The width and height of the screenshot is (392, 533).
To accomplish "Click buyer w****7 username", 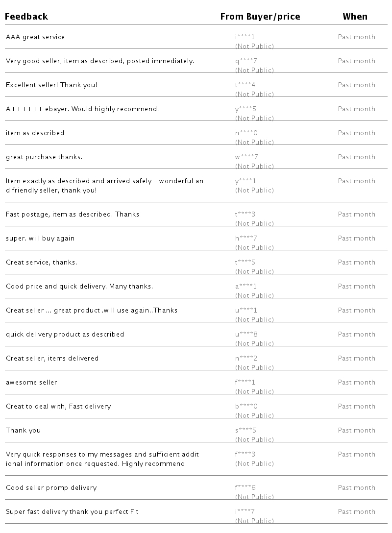I will click(246, 157).
